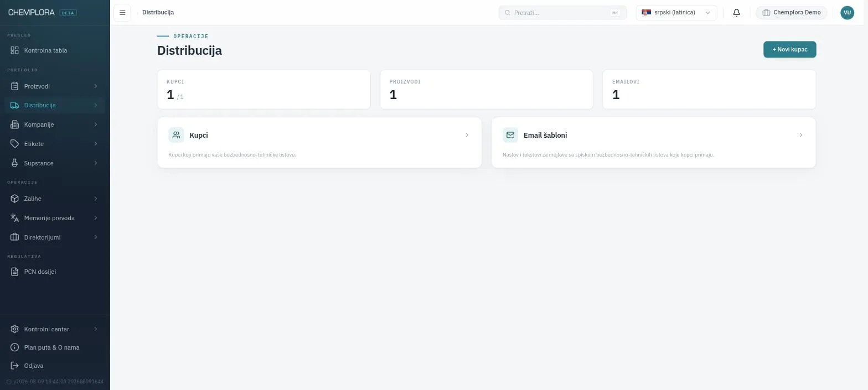Expand the Memorije prevoda submenu chevron
The width and height of the screenshot is (868, 390).
(x=96, y=218)
